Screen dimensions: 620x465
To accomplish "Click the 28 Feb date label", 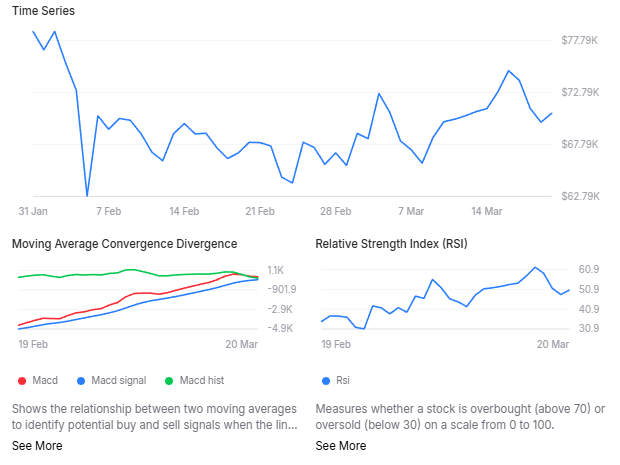I will pos(335,212).
